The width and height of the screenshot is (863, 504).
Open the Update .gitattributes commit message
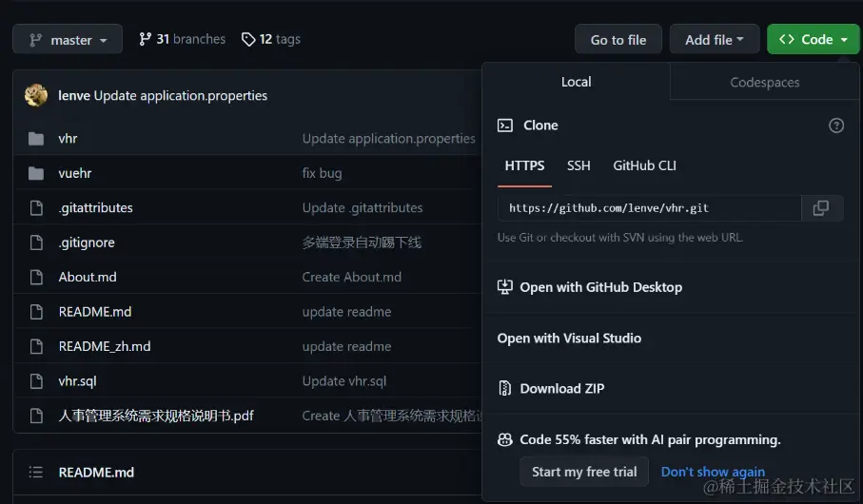click(x=363, y=207)
